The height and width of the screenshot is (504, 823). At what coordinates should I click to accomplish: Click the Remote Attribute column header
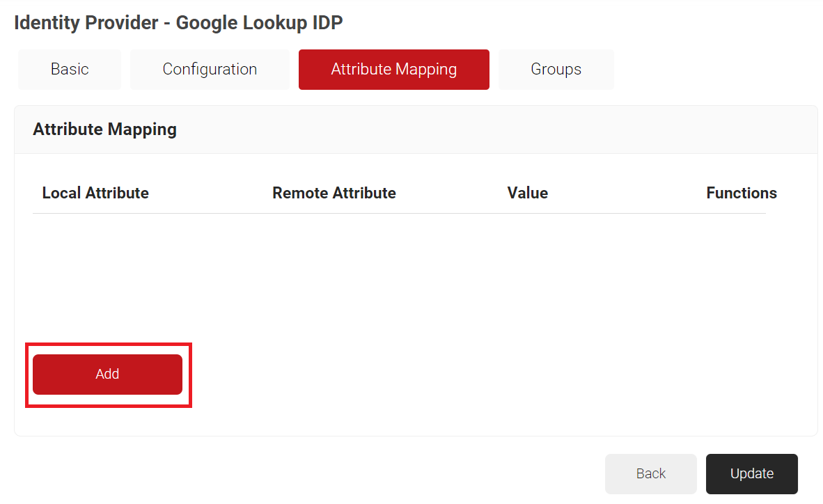pos(334,193)
